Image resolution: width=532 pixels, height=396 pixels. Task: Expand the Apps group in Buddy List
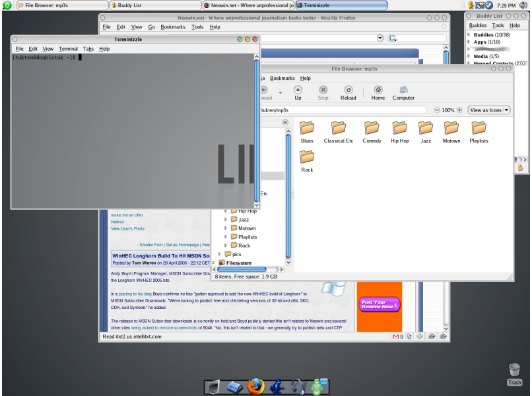point(469,42)
